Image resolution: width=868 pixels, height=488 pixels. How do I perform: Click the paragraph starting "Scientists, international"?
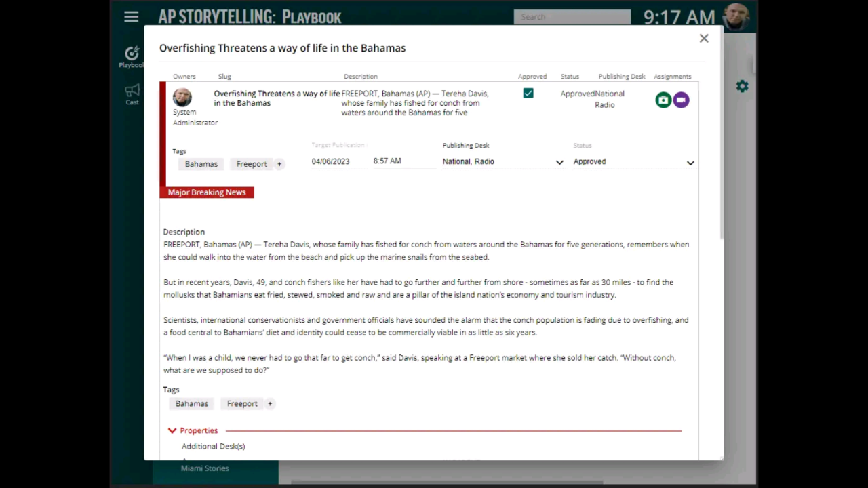tap(426, 326)
